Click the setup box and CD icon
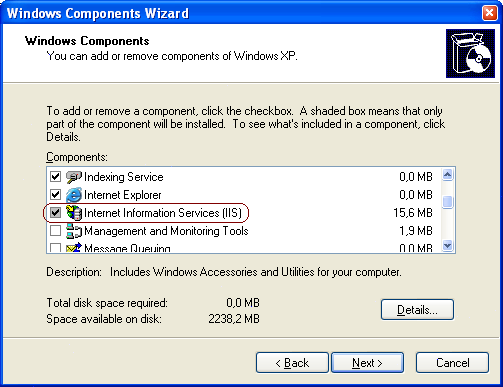Screen dimensions: 503x387 click(x=470, y=53)
